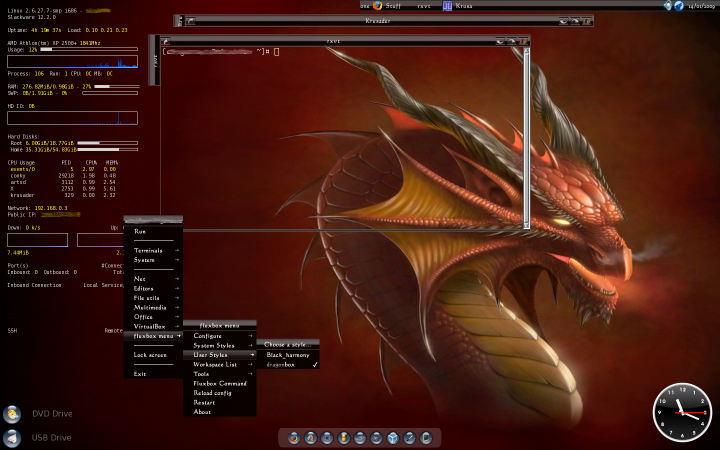Viewport: 720px width, 450px height.
Task: Expand the Configure submenu
Action: point(219,336)
